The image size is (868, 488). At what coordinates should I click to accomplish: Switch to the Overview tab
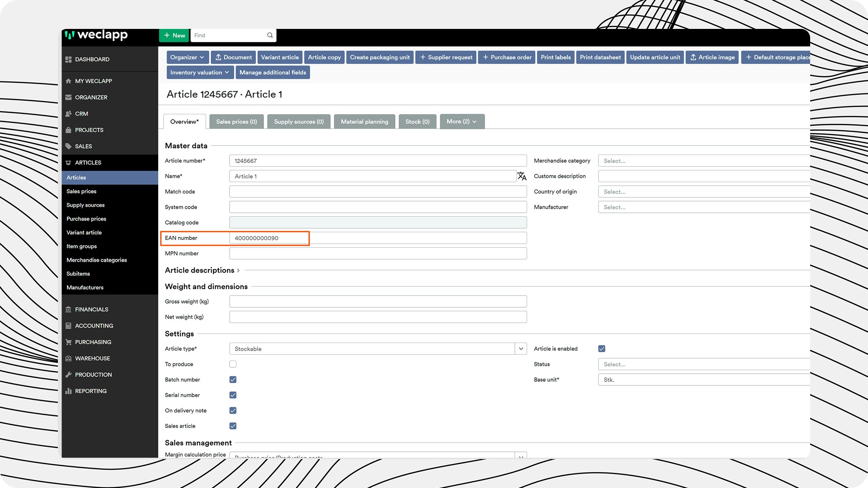click(x=184, y=122)
